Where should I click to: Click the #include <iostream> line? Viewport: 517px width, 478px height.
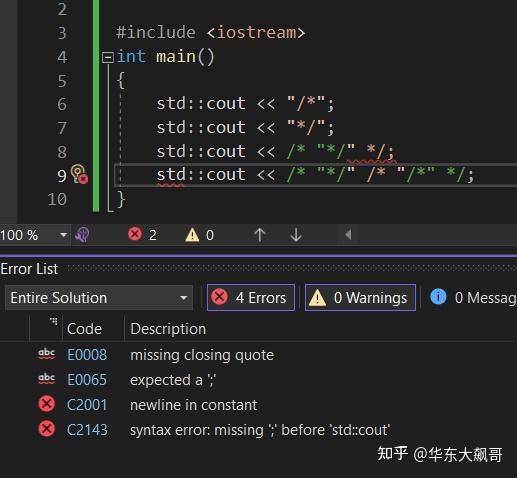click(x=210, y=33)
